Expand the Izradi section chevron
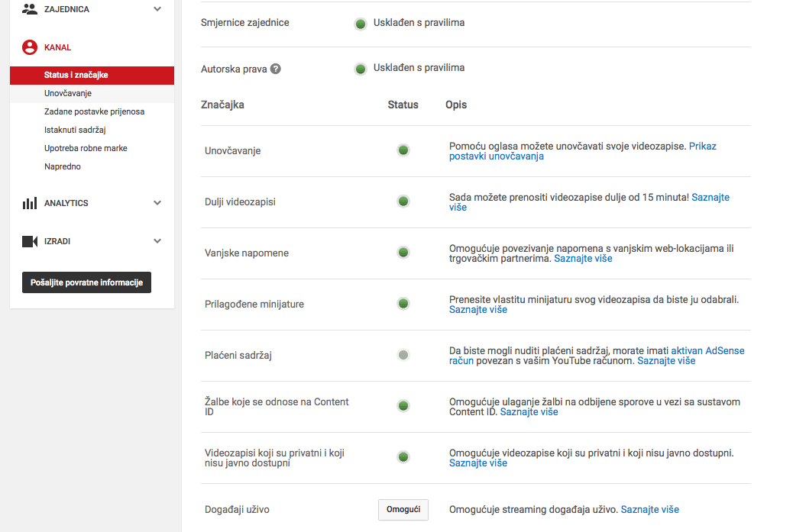This screenshot has width=793, height=532. [157, 241]
